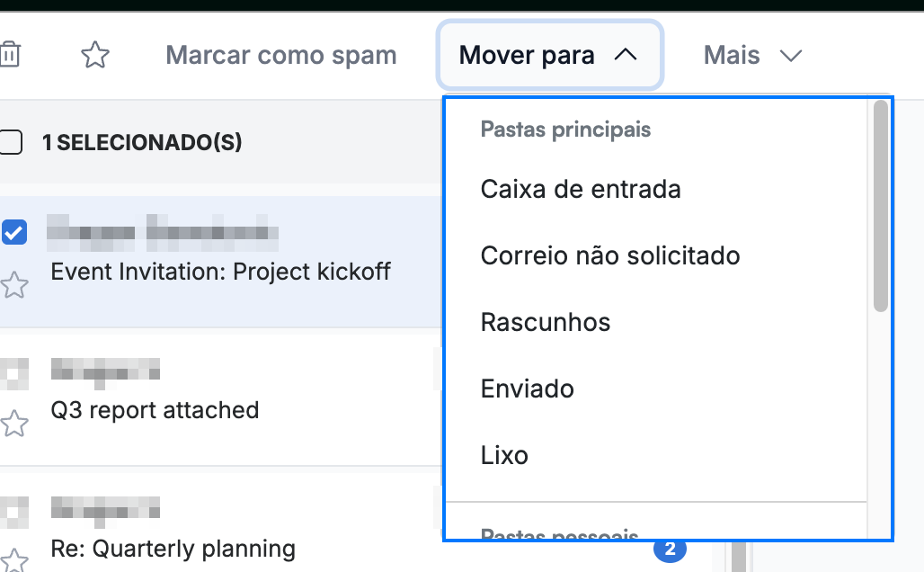Star the Re: Quarterly planning email
Image resolution: width=924 pixels, height=572 pixels.
pyautogui.click(x=13, y=560)
